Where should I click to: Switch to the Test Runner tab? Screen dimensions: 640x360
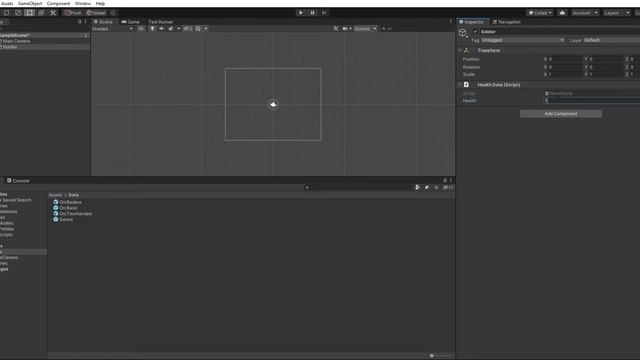160,22
